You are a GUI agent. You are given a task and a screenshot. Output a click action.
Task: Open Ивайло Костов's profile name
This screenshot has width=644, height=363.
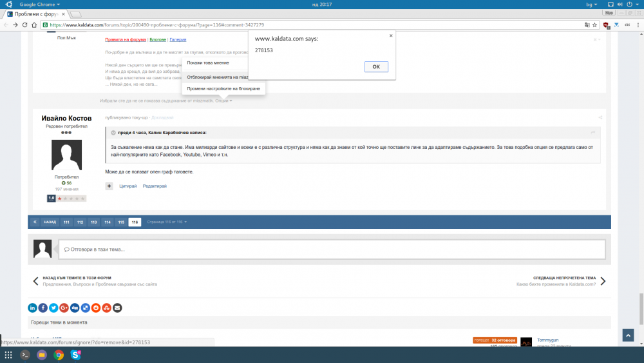66,119
